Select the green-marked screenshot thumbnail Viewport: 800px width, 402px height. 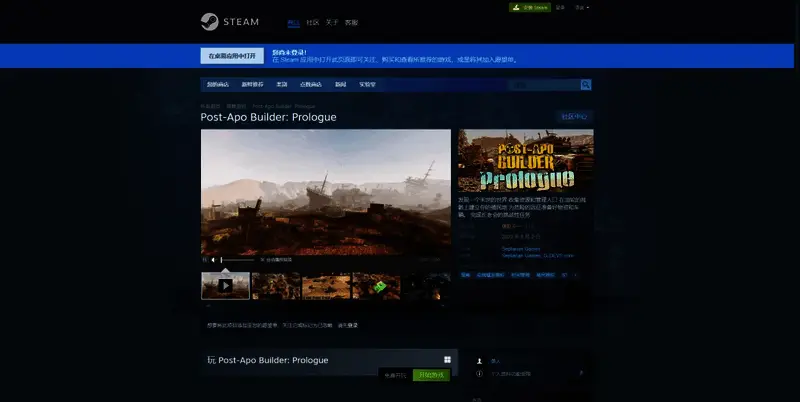(377, 286)
